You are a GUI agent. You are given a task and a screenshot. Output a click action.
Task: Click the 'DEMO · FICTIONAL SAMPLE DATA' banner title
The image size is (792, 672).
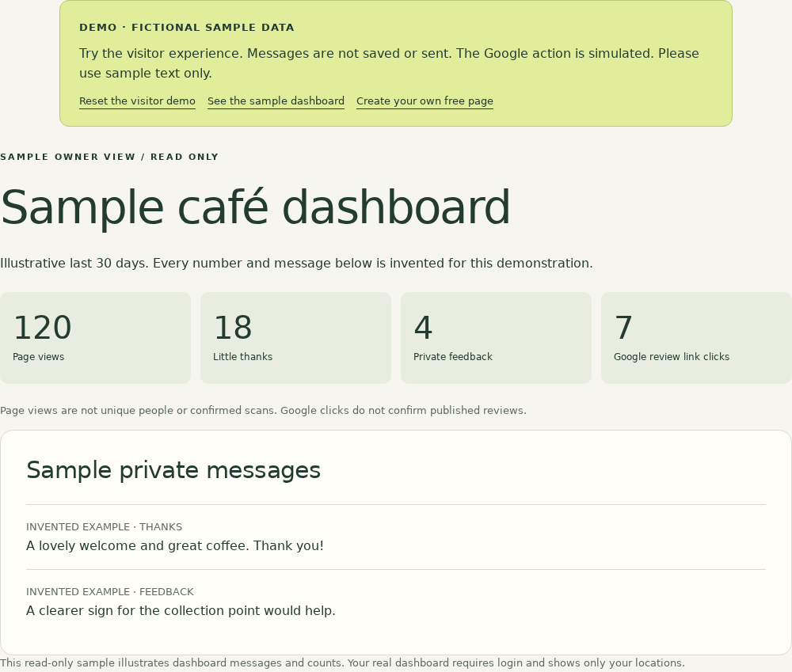pos(187,27)
